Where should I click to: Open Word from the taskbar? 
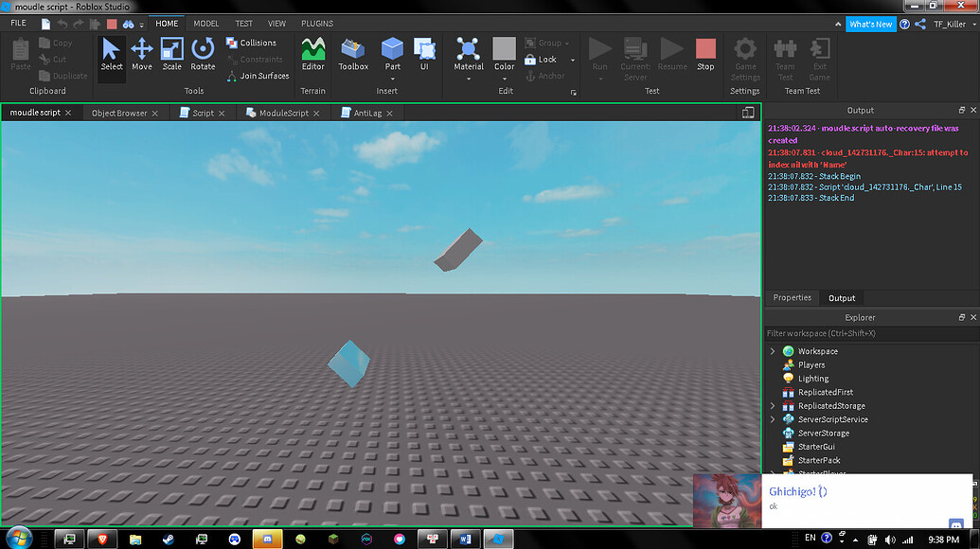[x=465, y=539]
